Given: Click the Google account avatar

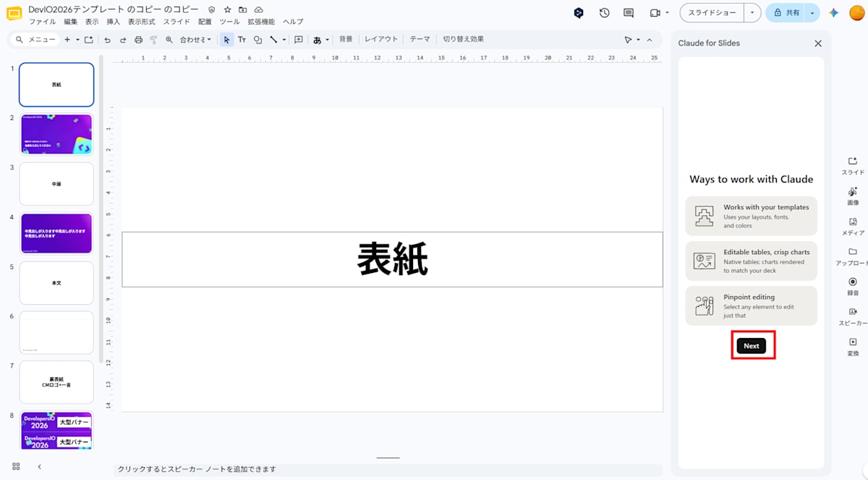Looking at the screenshot, I should [x=856, y=13].
